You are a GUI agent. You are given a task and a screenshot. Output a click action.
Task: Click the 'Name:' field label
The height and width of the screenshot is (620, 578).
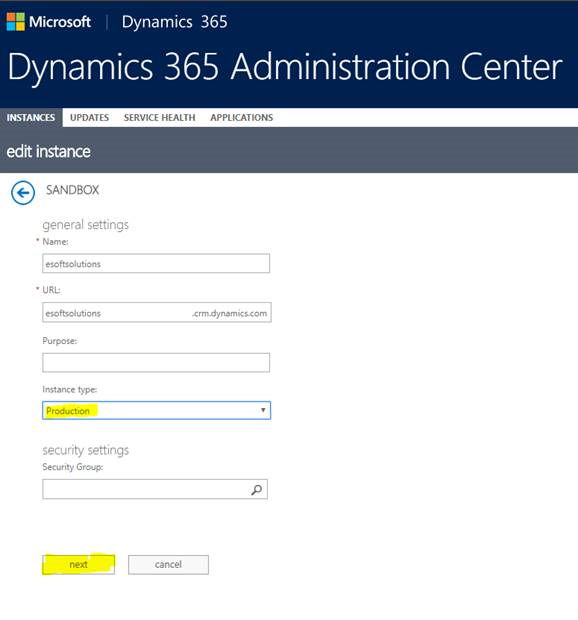pyautogui.click(x=55, y=242)
